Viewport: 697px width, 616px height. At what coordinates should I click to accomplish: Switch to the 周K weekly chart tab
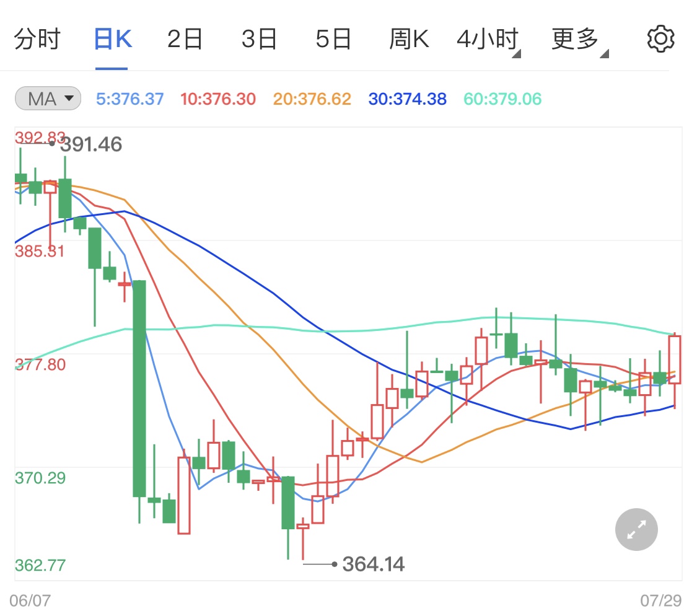point(410,38)
